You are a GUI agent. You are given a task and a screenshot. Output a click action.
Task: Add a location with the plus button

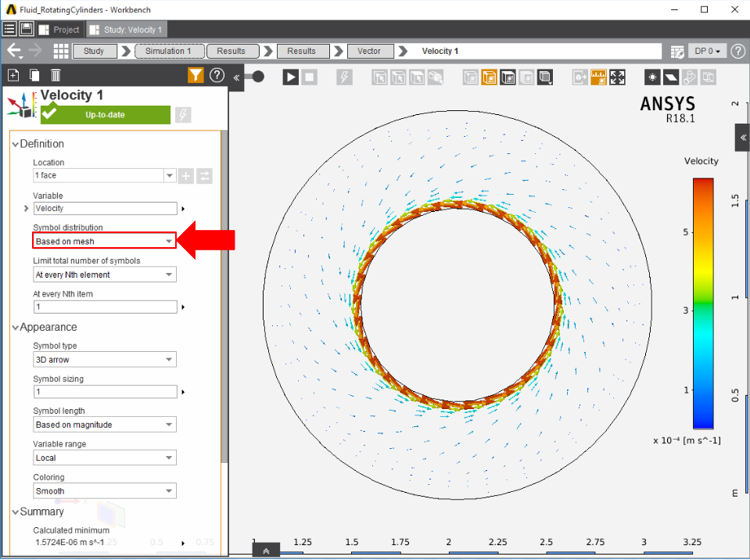[186, 176]
